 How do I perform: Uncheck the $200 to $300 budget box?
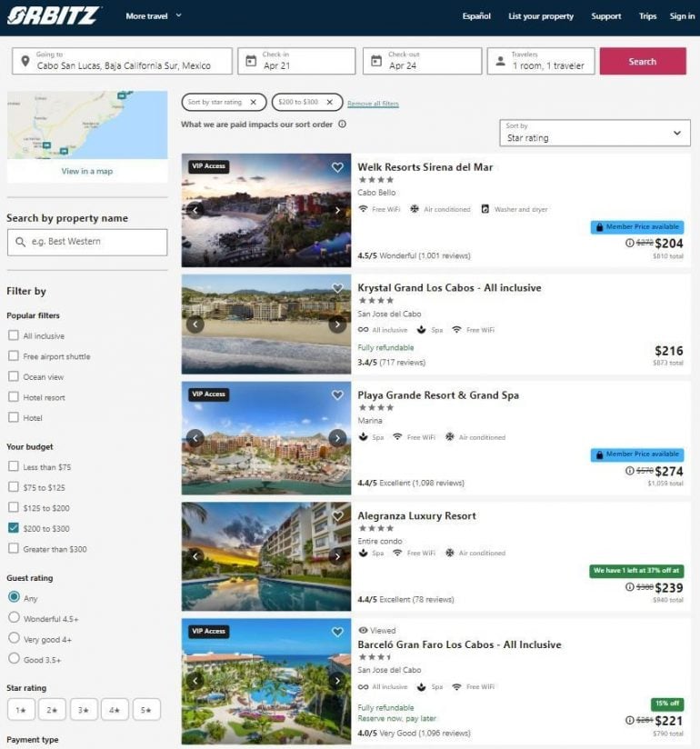click(x=14, y=528)
